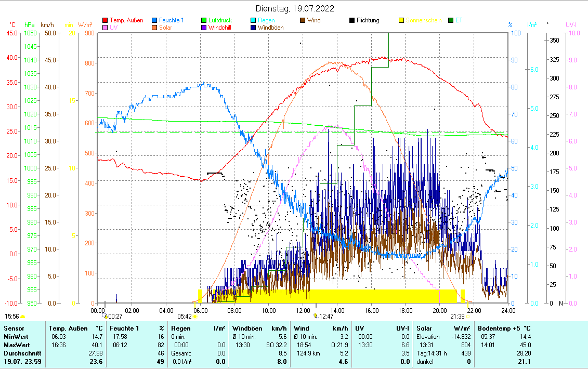
Task: Click the green Luftdruck legend square
Action: pyautogui.click(x=204, y=21)
